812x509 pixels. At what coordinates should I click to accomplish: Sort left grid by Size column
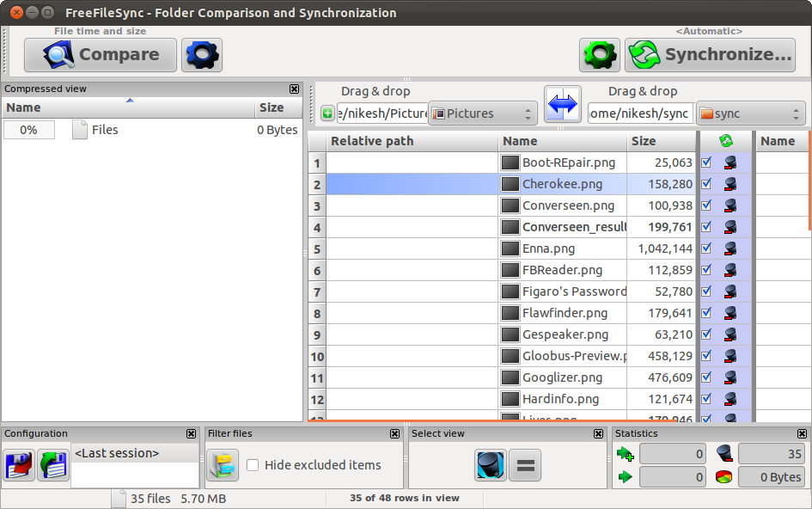(662, 141)
